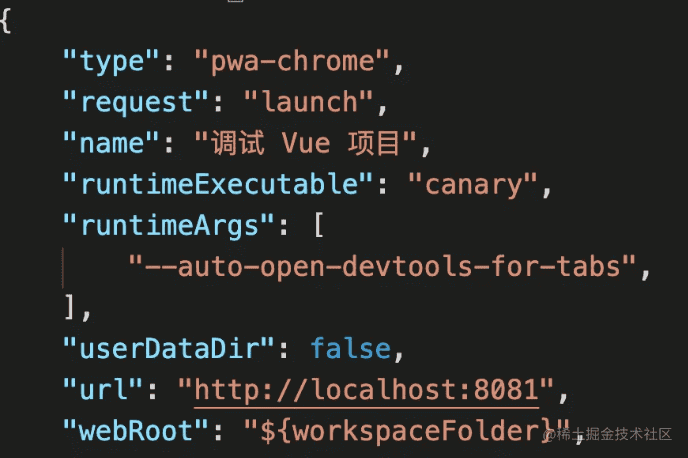Click the false boolean value

(x=350, y=349)
